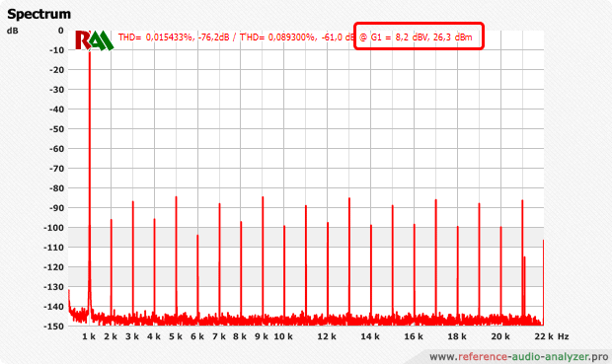Click the Spectrum chart title

[39, 14]
